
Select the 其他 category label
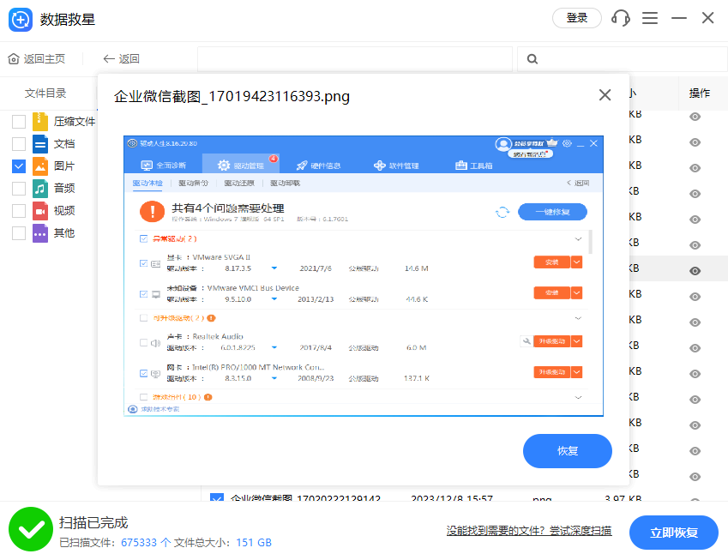64,233
